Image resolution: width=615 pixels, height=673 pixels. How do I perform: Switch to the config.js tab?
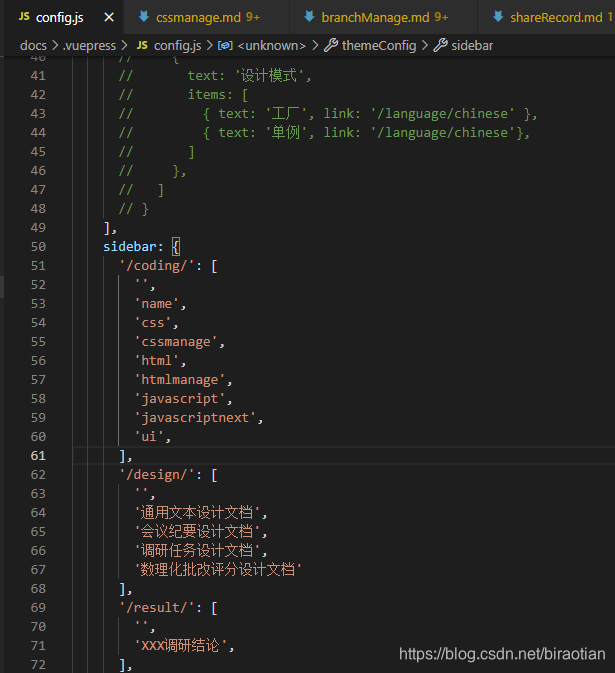64,17
